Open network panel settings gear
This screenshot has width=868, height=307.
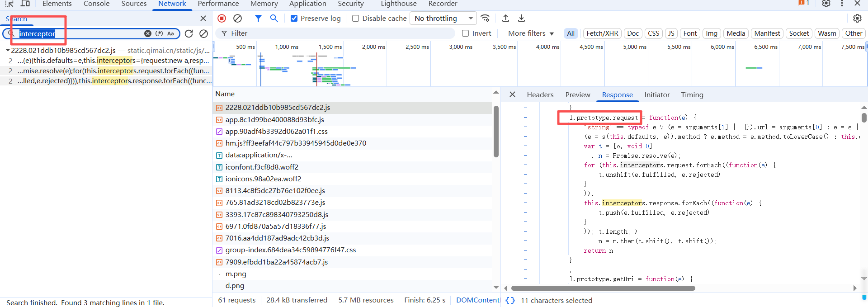857,18
